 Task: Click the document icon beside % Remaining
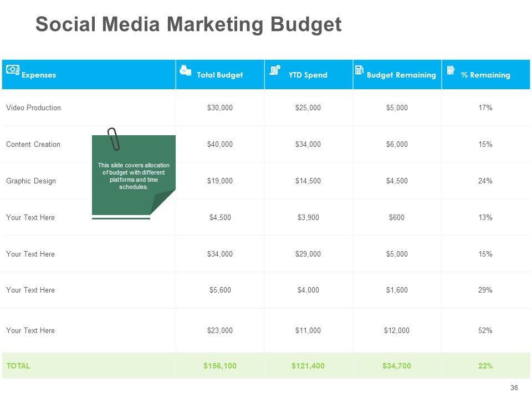451,70
